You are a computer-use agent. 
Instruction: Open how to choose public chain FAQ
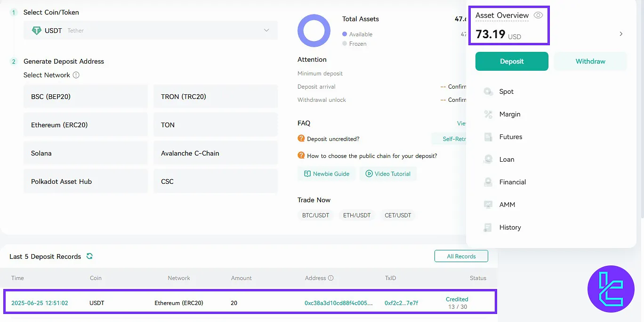pyautogui.click(x=372, y=156)
